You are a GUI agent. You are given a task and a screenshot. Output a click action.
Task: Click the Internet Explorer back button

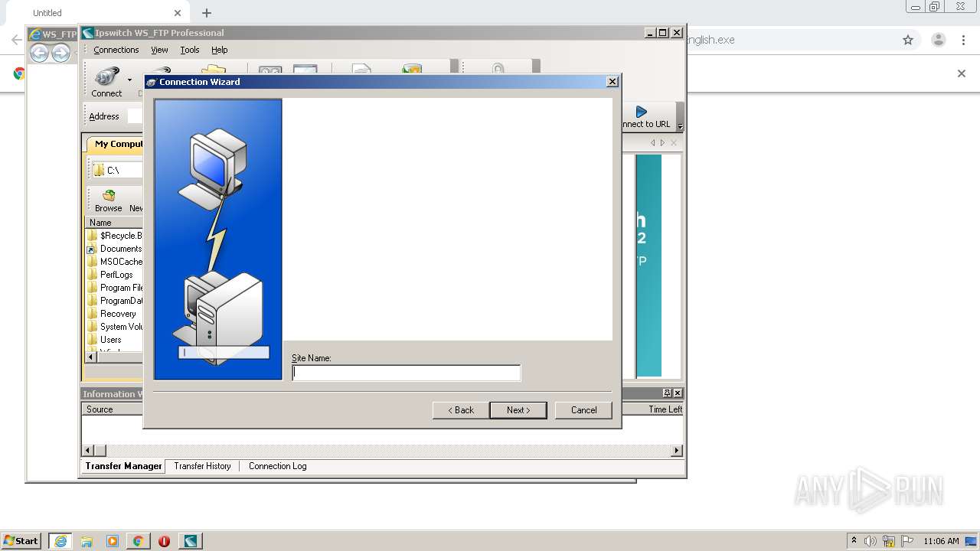point(39,53)
